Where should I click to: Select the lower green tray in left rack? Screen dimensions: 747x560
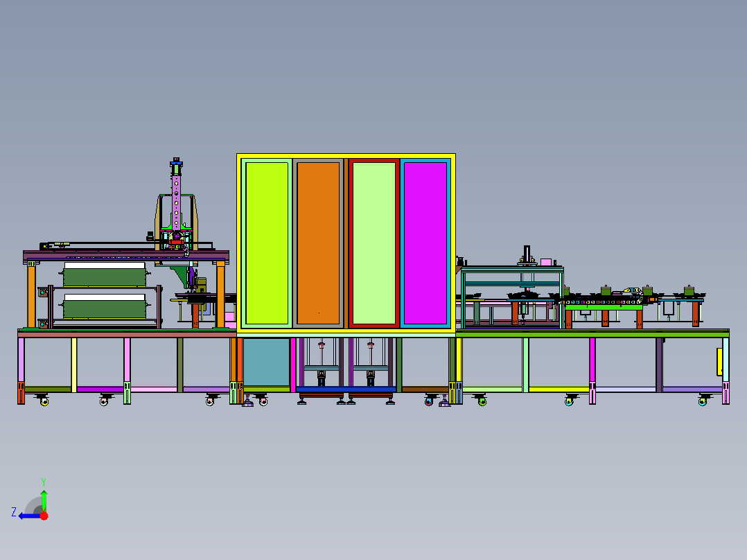105,309
